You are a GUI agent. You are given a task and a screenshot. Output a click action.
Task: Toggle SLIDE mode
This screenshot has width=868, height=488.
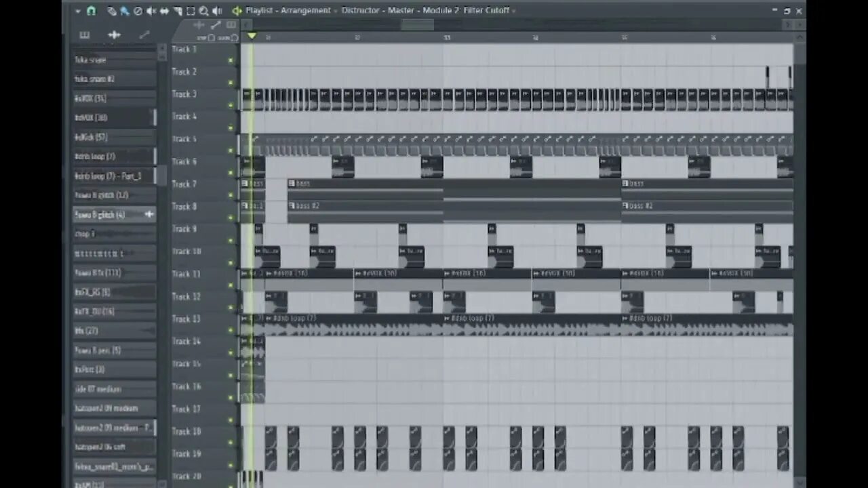[227, 38]
